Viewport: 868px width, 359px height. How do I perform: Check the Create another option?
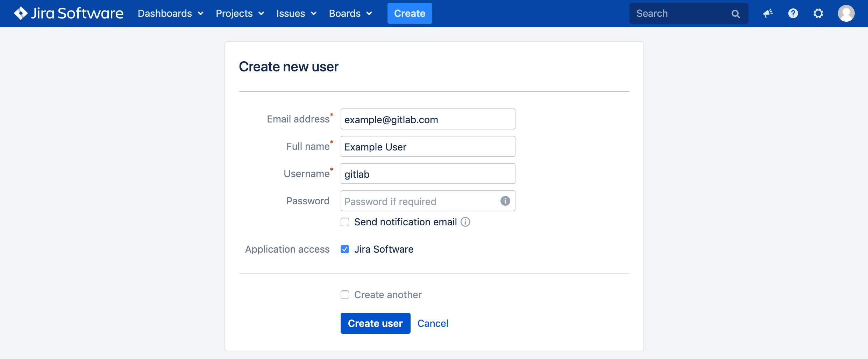point(345,295)
